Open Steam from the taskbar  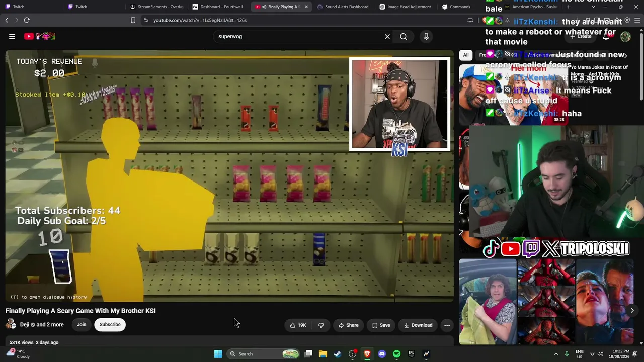click(337, 354)
